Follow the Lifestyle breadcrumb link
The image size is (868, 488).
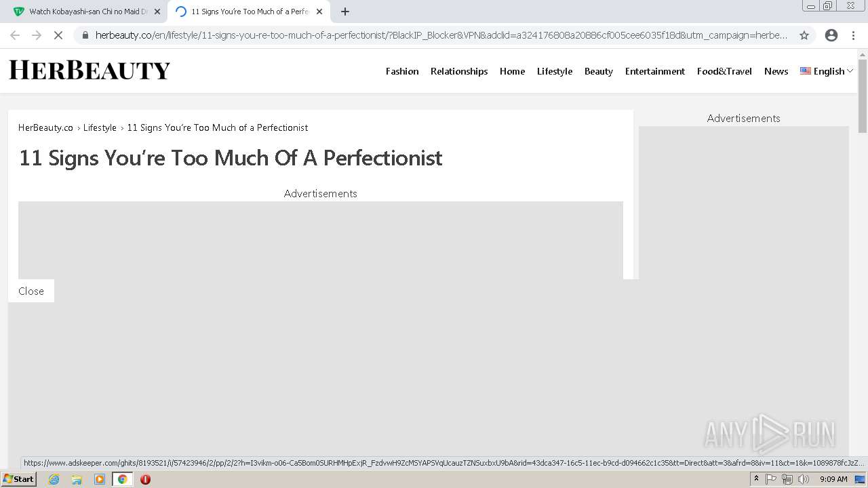[100, 127]
